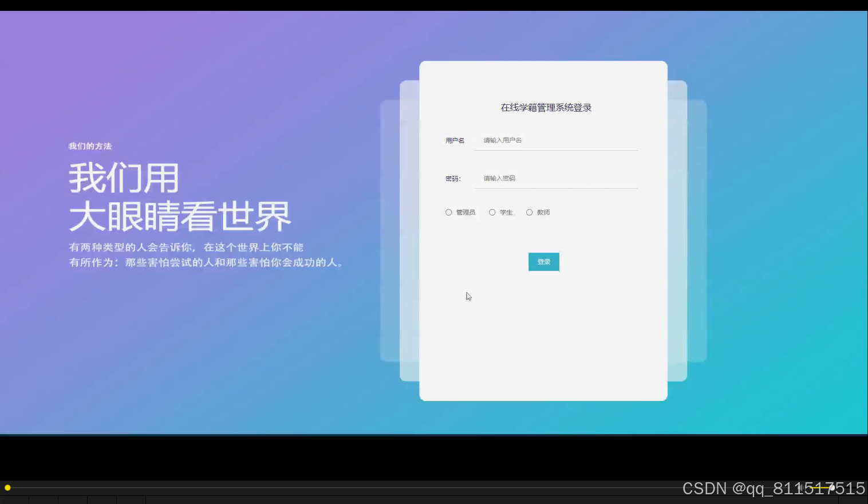Image resolution: width=868 pixels, height=504 pixels.
Task: Click the teal 登录 login button
Action: pos(543,262)
